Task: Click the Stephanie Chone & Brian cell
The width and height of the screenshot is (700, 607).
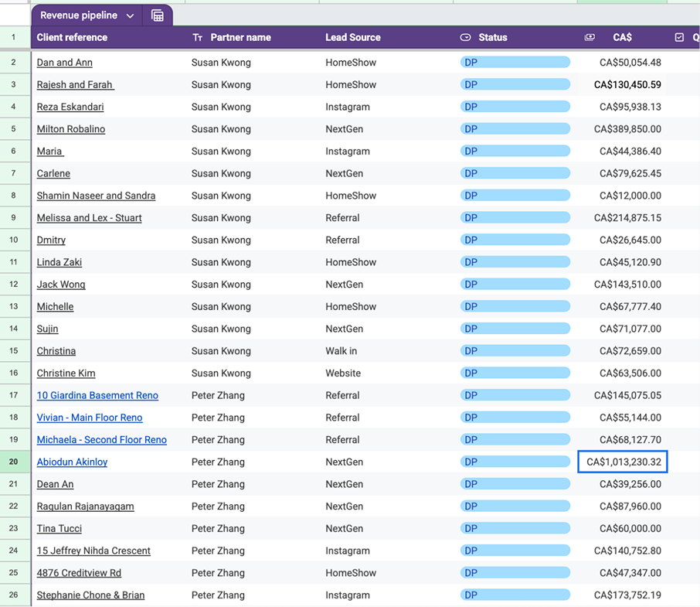Action: point(108,595)
